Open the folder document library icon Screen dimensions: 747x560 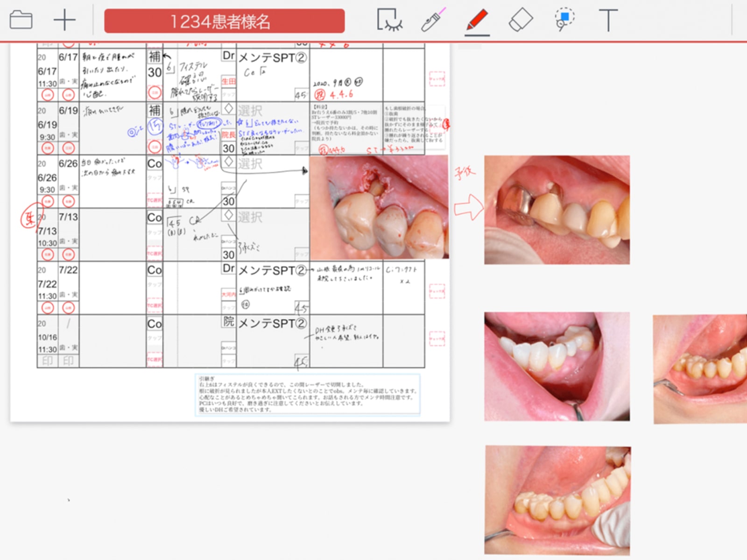[21, 21]
